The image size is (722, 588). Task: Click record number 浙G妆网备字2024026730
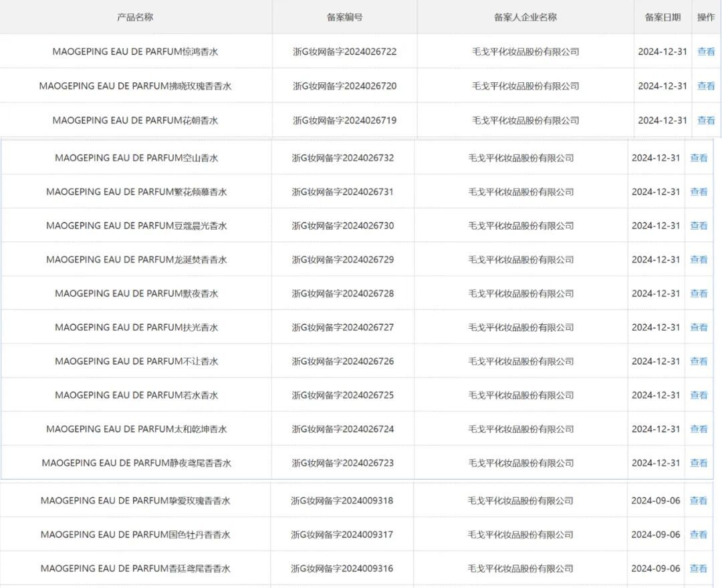342,225
